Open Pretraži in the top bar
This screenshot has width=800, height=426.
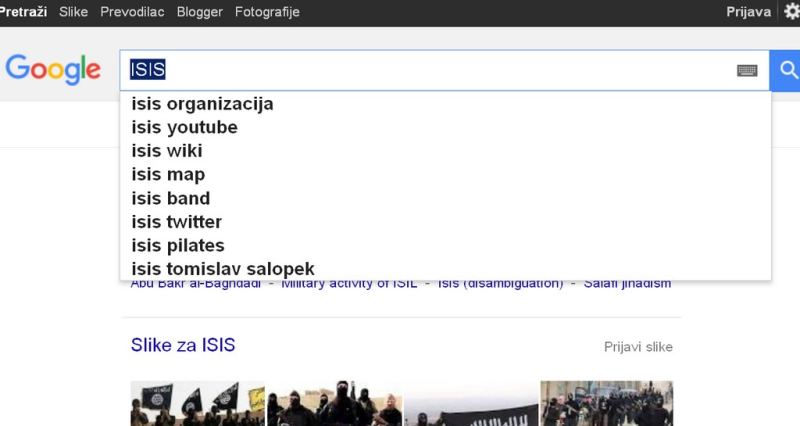tap(23, 12)
